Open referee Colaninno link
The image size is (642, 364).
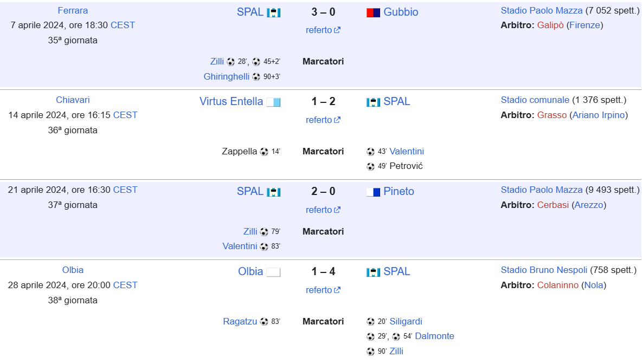click(557, 285)
